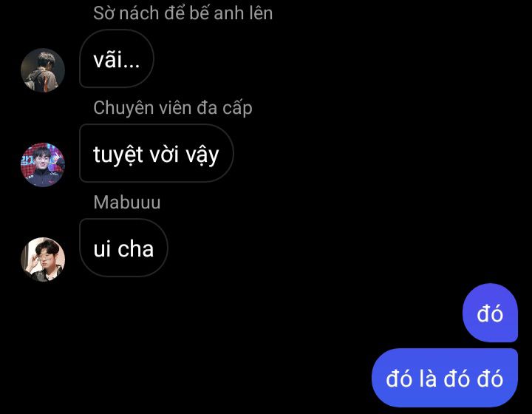
Task: Open sender name "Mabuuu"
Action: click(x=127, y=203)
